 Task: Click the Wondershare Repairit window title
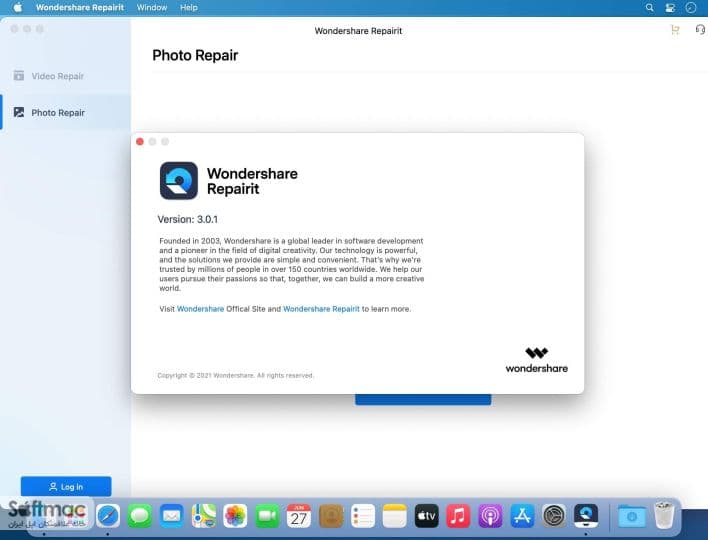(x=358, y=31)
